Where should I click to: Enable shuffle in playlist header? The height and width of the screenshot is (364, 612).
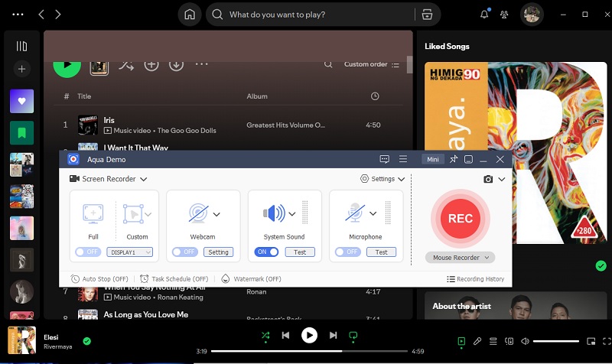126,65
